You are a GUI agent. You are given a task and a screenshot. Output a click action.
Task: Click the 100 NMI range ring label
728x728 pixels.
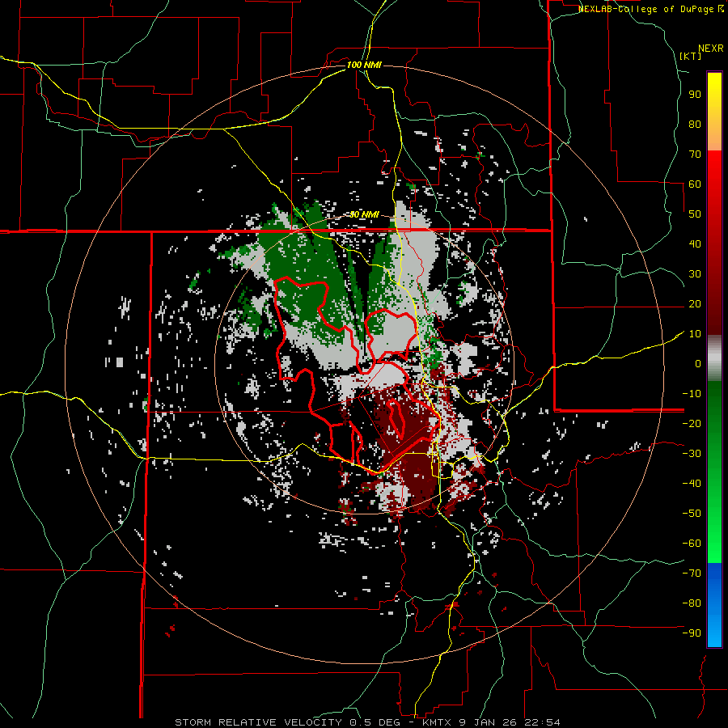pos(364,65)
